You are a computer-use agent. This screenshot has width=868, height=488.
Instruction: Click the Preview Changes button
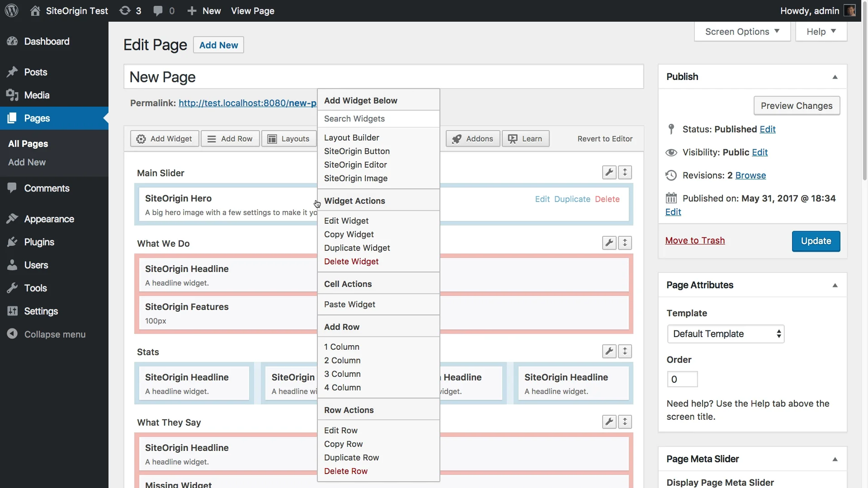pos(797,106)
